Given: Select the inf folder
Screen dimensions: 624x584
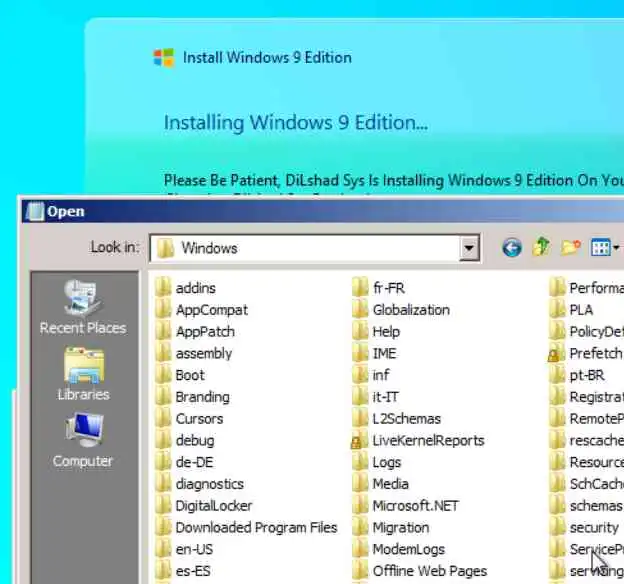Looking at the screenshot, I should click(371, 375).
